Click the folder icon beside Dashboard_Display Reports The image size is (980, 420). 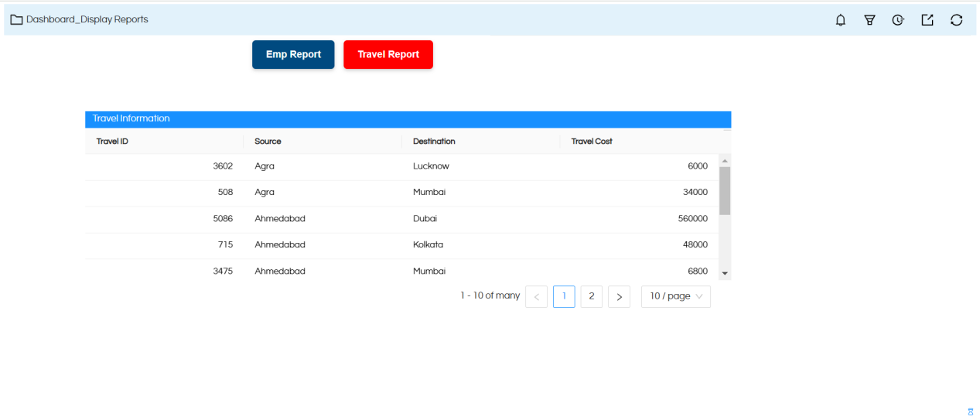pyautogui.click(x=15, y=19)
